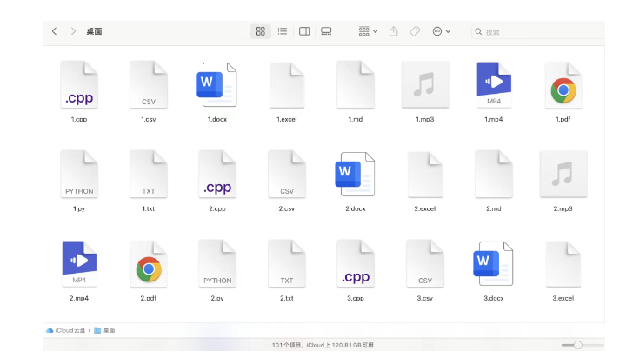This screenshot has width=626, height=364.
Task: Go back with the left chevron
Action: coord(54,31)
